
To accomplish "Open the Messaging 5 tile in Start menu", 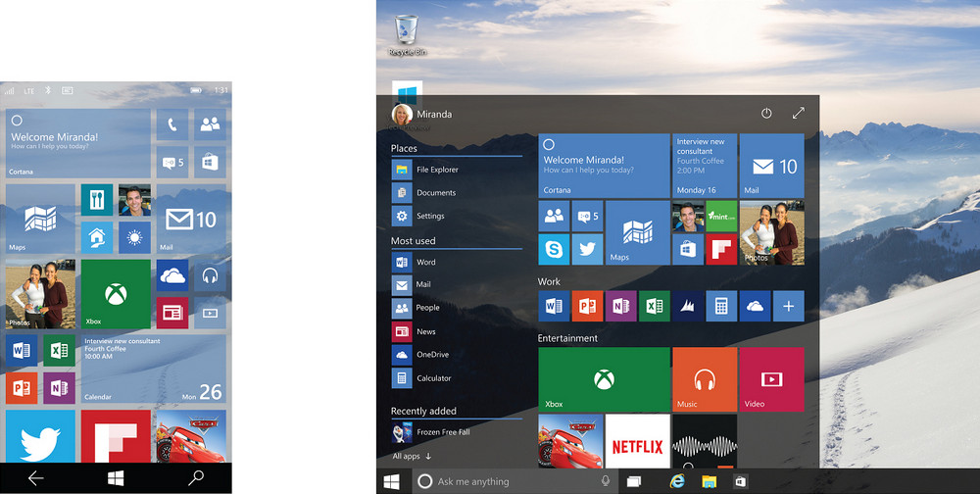I will [587, 217].
